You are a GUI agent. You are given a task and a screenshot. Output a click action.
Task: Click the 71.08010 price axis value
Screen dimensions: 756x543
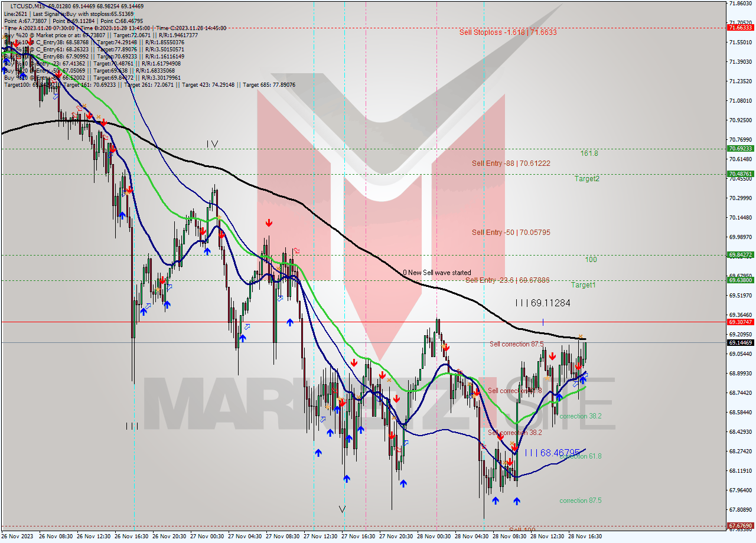[740, 100]
